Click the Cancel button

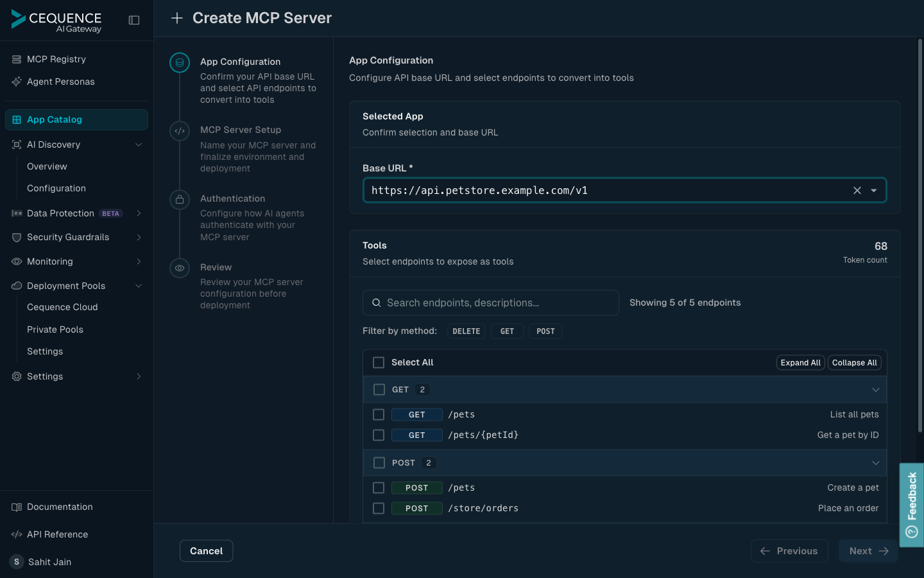coord(206,551)
